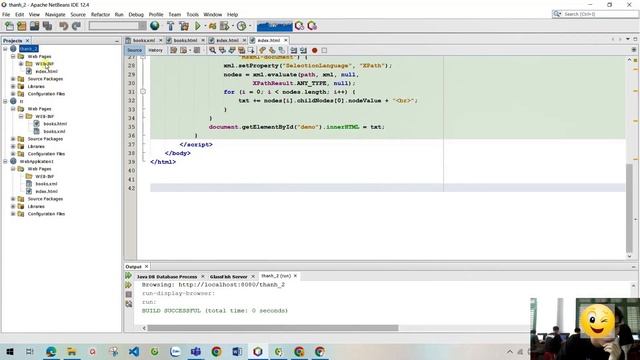Image resolution: width=640 pixels, height=360 pixels.
Task: Switch editor to History view
Action: 155,50
